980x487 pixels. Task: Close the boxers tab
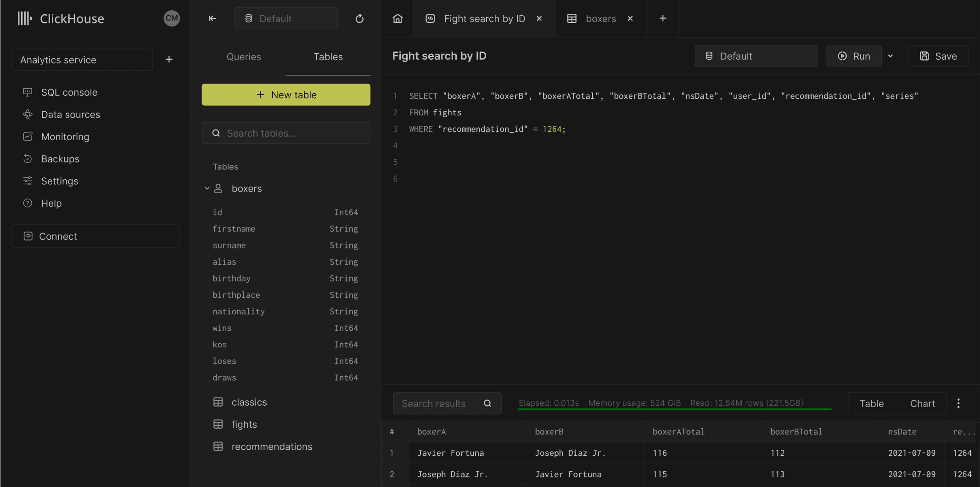[x=630, y=18]
